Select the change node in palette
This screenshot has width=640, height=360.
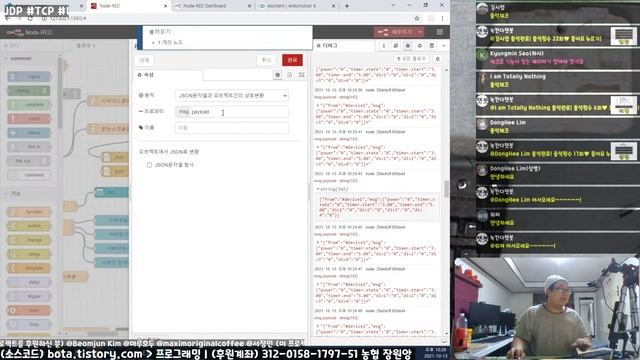pyautogui.click(x=29, y=240)
